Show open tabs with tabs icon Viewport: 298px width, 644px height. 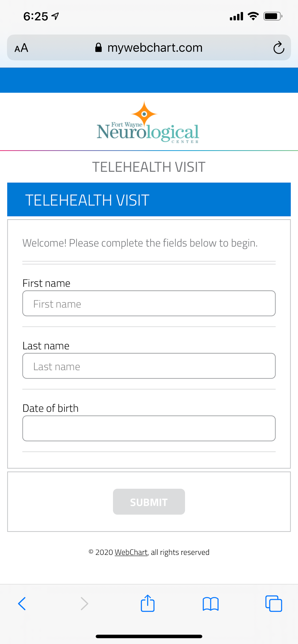(x=273, y=604)
